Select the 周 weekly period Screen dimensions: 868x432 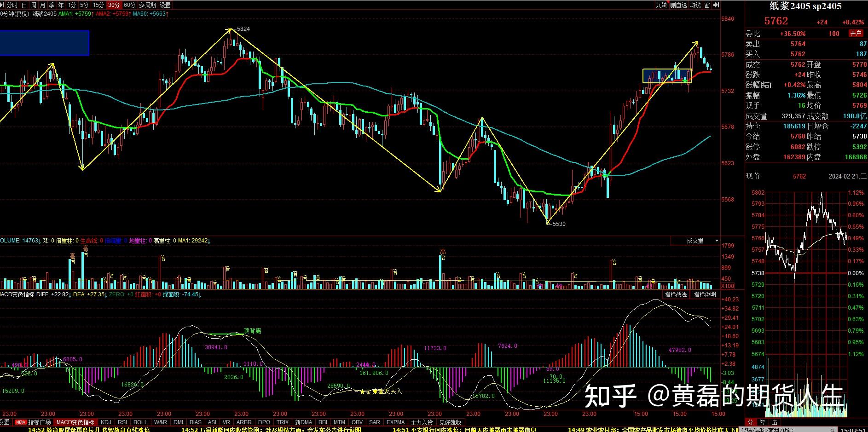tap(33, 5)
